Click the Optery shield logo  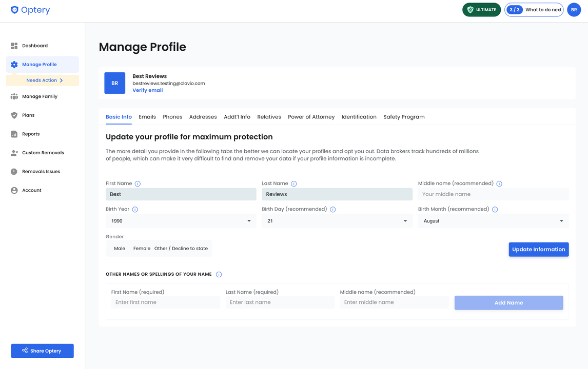[14, 10]
